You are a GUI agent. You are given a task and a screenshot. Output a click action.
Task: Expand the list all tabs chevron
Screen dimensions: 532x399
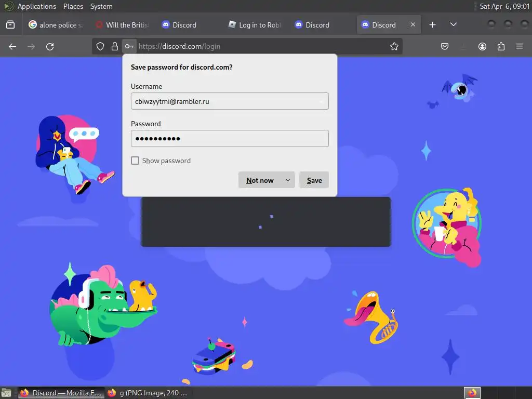(x=453, y=24)
